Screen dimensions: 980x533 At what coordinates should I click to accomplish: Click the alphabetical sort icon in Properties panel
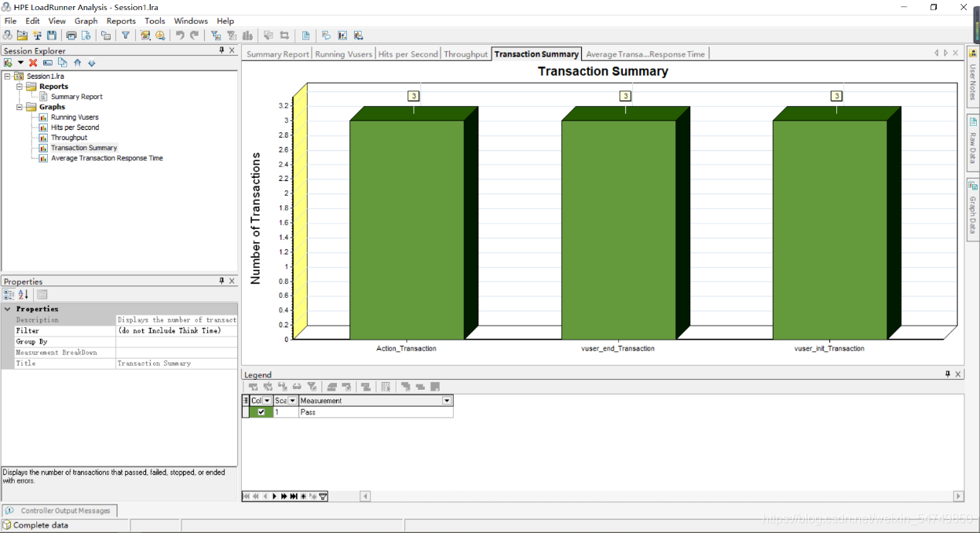[x=23, y=295]
